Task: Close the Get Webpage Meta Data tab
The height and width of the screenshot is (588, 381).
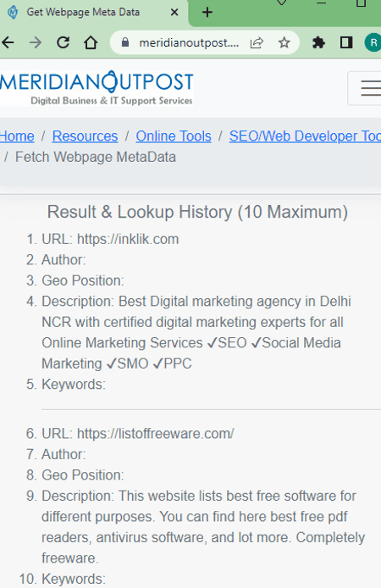Action: click(x=174, y=13)
